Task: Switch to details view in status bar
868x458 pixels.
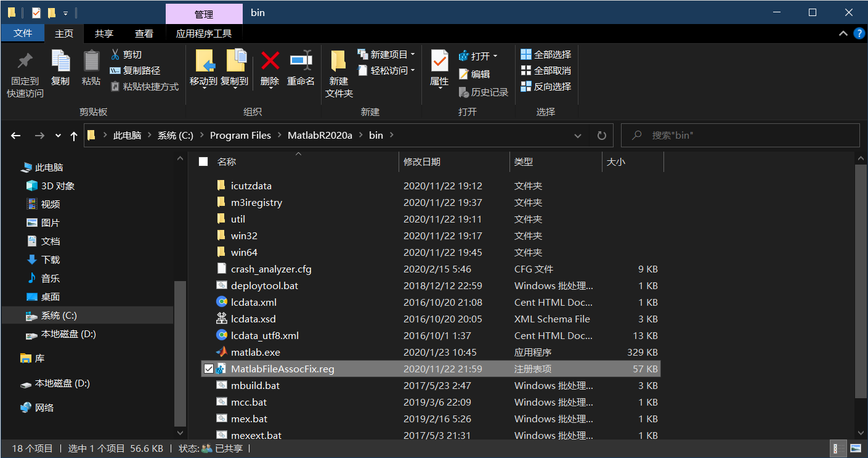Action: (x=839, y=448)
